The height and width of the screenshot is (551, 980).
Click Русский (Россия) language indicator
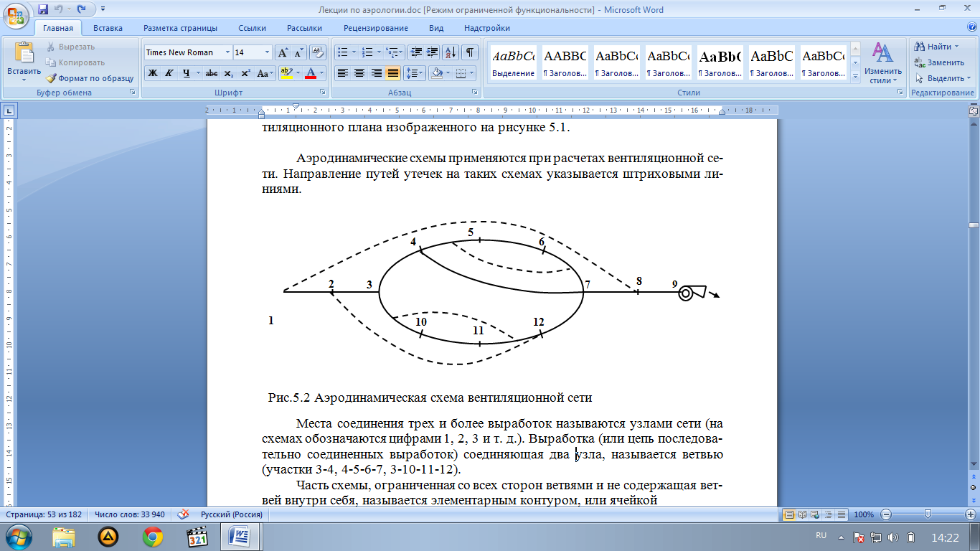(232, 514)
